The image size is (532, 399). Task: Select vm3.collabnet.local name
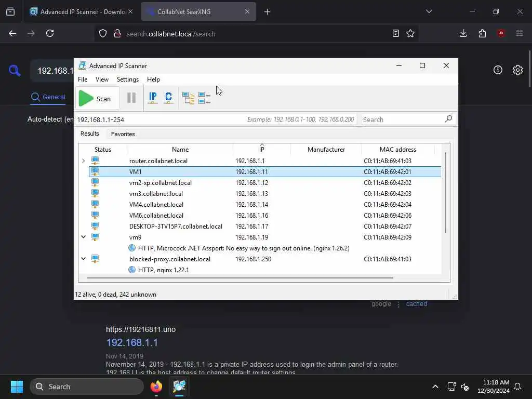pyautogui.click(x=156, y=193)
